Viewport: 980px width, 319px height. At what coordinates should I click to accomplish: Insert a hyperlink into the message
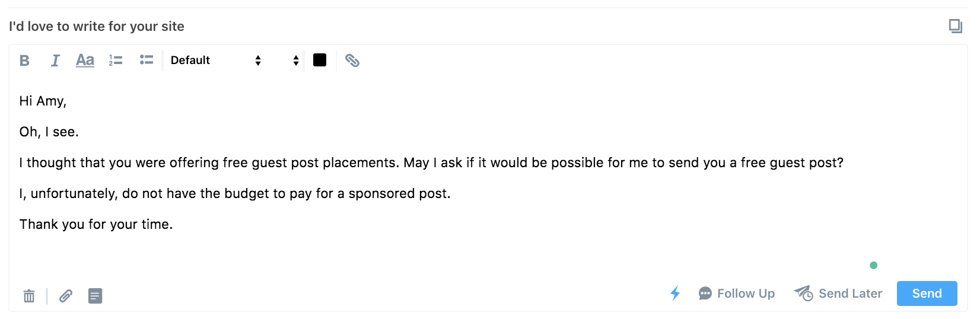352,60
